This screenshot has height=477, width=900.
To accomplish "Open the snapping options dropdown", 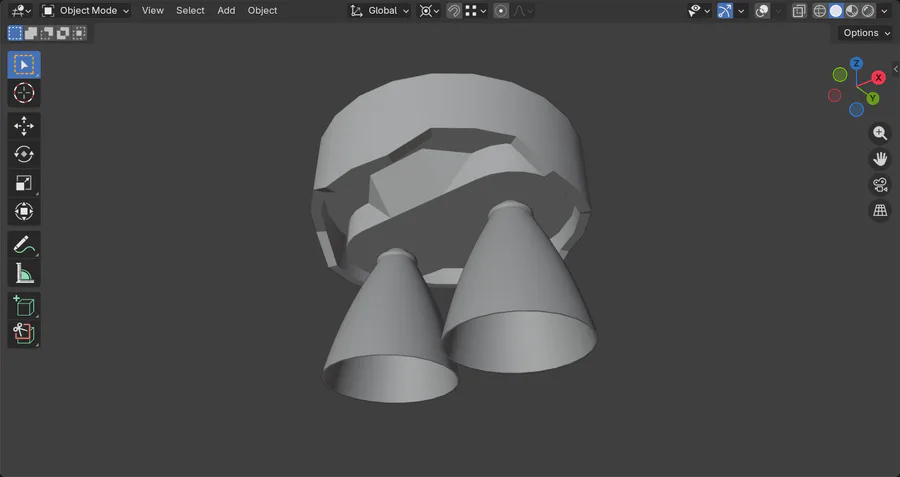I will pos(476,10).
